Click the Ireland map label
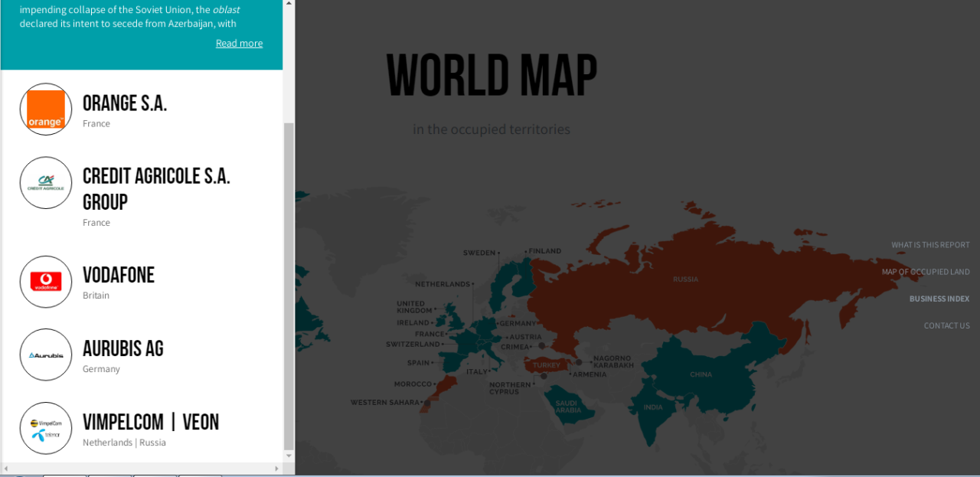980x477 pixels. pos(413,323)
